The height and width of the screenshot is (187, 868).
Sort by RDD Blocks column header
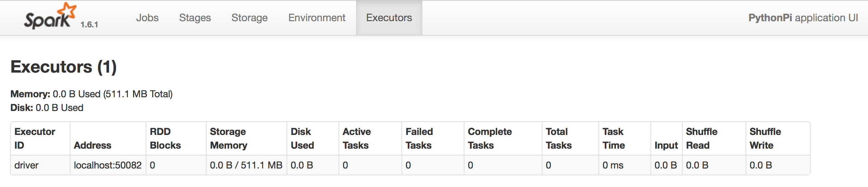click(165, 138)
